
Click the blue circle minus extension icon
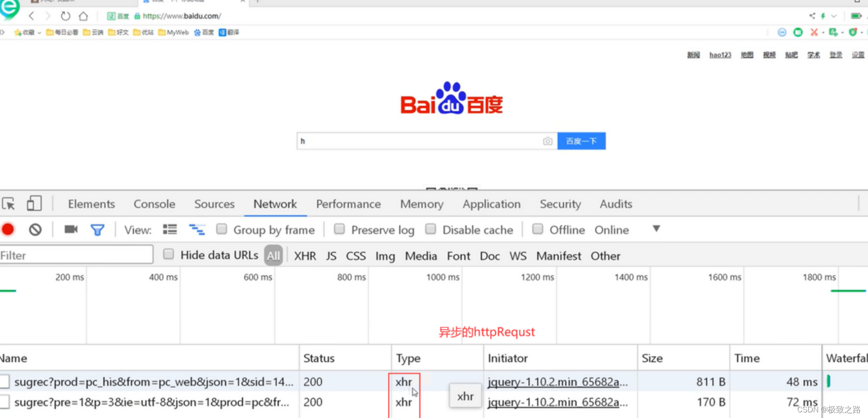point(782,32)
